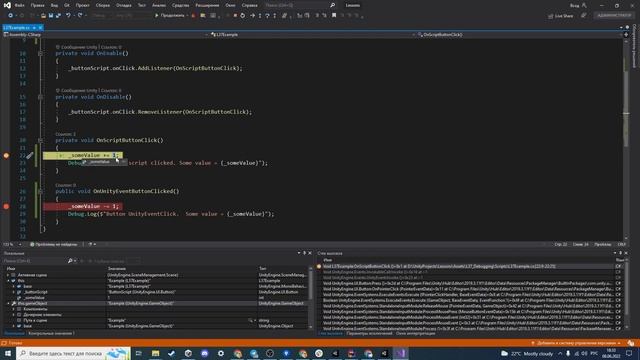Click the Restart debugging icon
The width and height of the screenshot is (640, 360).
242,16
